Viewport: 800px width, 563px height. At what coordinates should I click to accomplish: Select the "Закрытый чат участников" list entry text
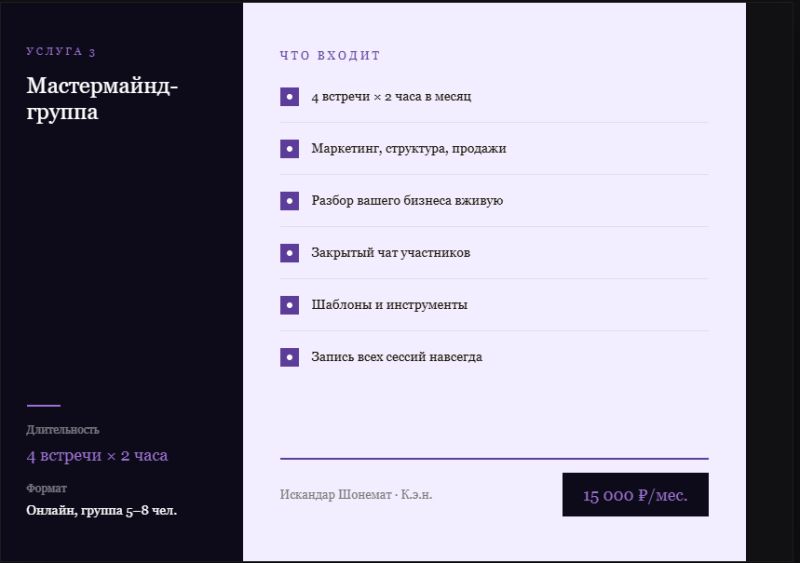coord(390,253)
